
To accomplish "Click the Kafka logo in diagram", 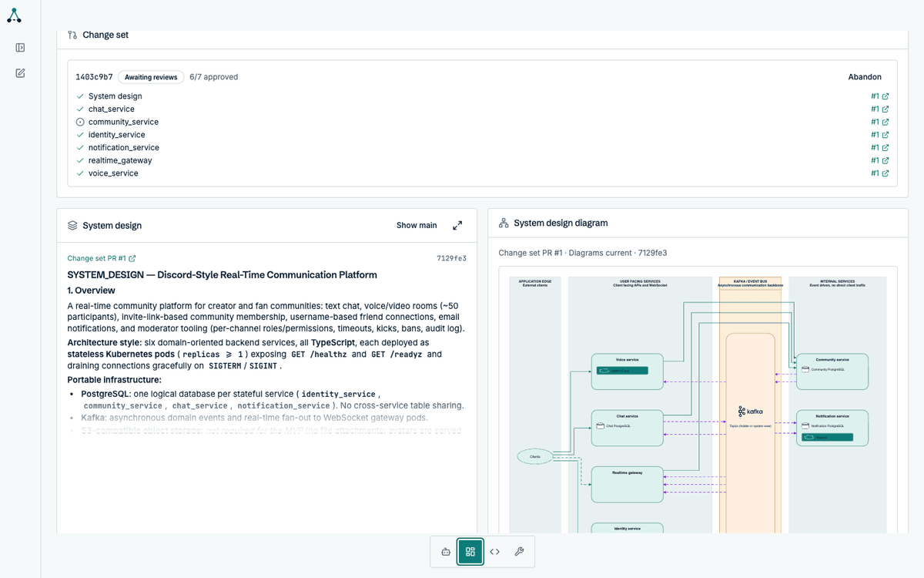I will pos(750,412).
